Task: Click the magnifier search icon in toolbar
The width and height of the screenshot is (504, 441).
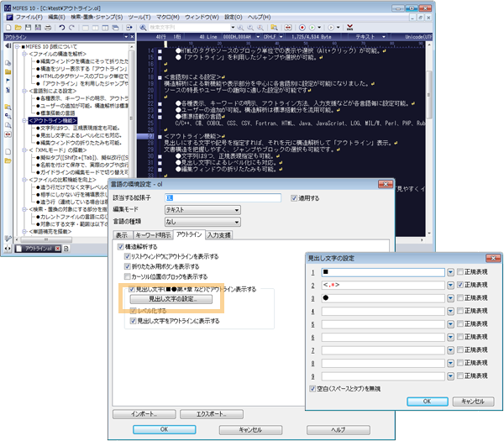Action: (142, 28)
